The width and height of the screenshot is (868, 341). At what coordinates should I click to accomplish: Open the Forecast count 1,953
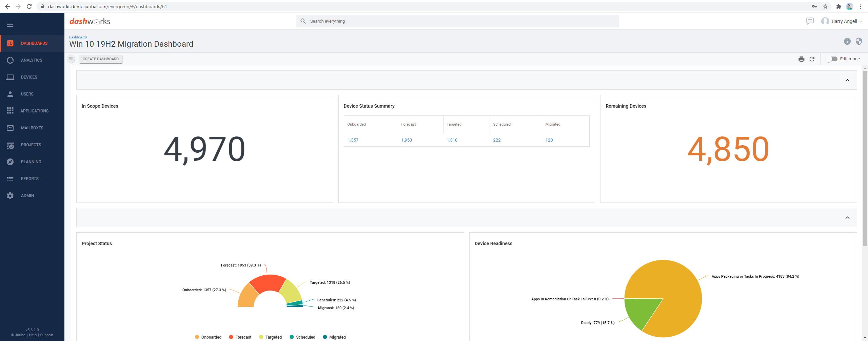(x=407, y=140)
